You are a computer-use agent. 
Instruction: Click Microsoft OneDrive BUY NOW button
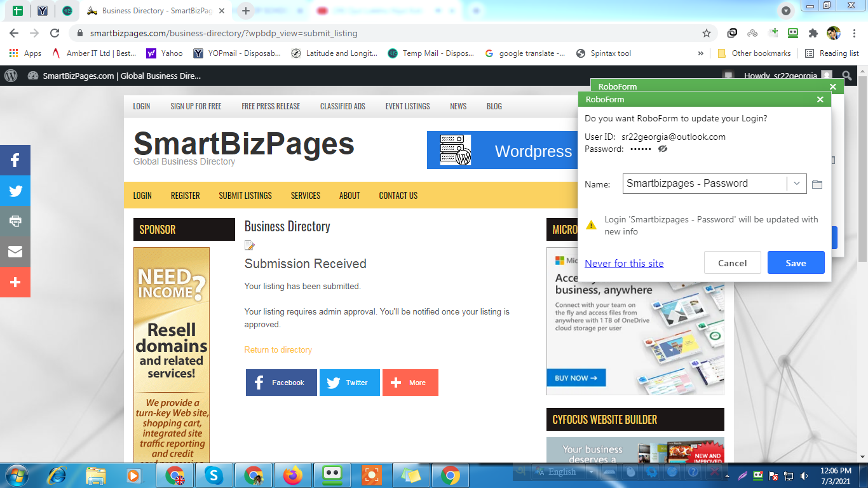click(576, 378)
